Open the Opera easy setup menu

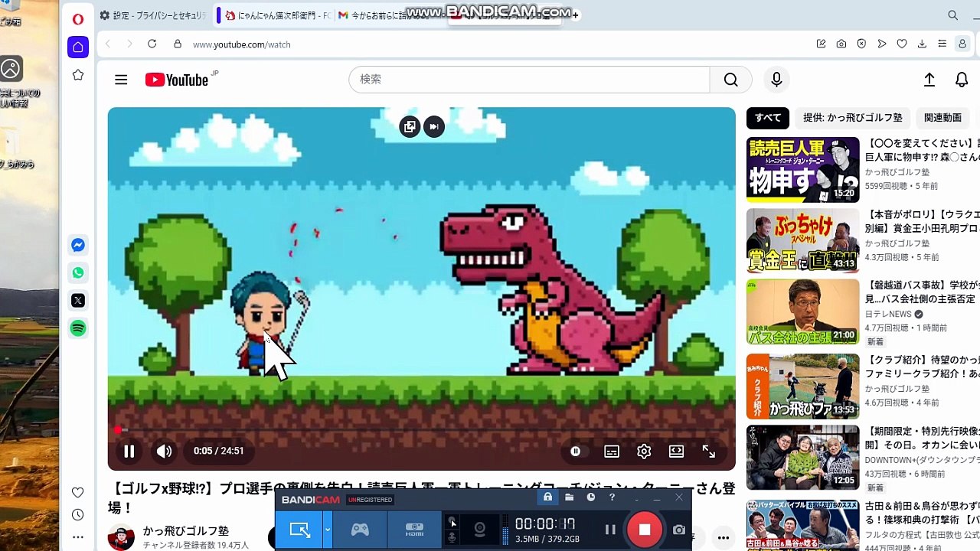coord(942,44)
